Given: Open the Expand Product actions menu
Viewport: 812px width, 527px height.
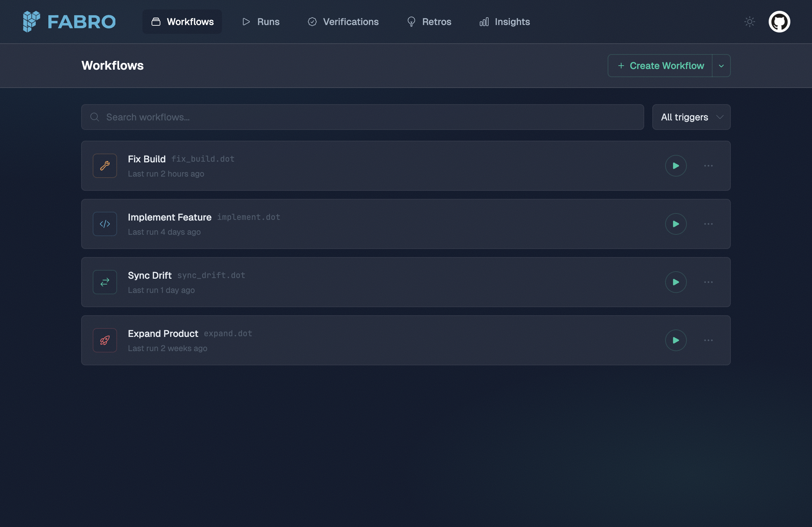Looking at the screenshot, I should click(708, 340).
